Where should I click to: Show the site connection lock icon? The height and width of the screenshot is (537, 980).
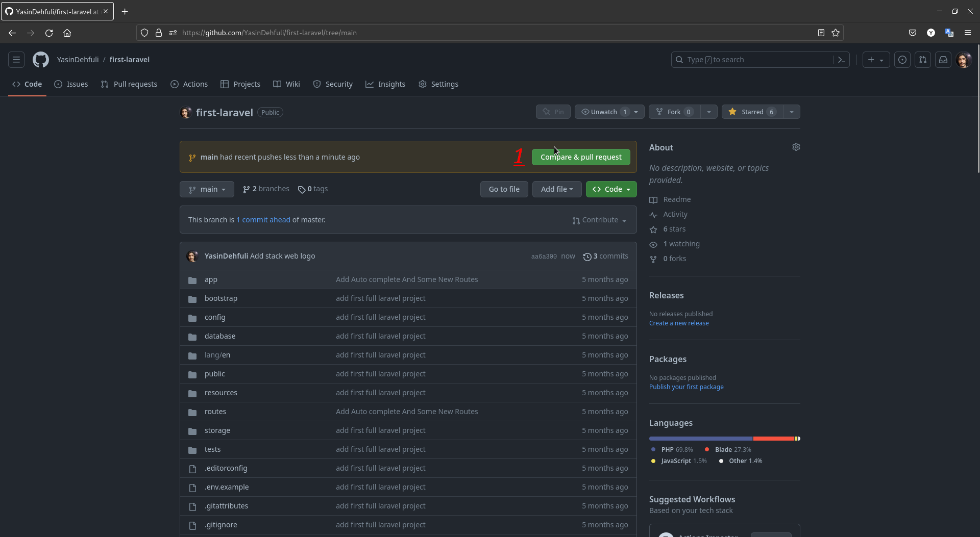click(x=159, y=33)
